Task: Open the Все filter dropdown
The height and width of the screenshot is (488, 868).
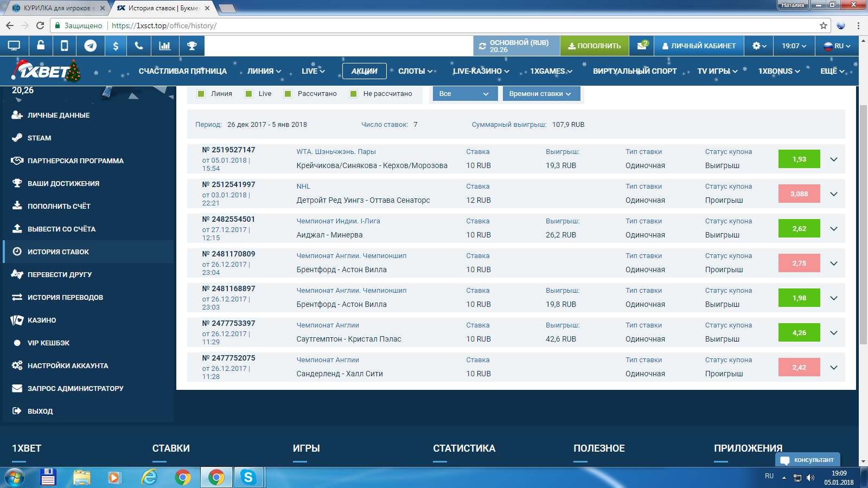Action: pos(464,94)
